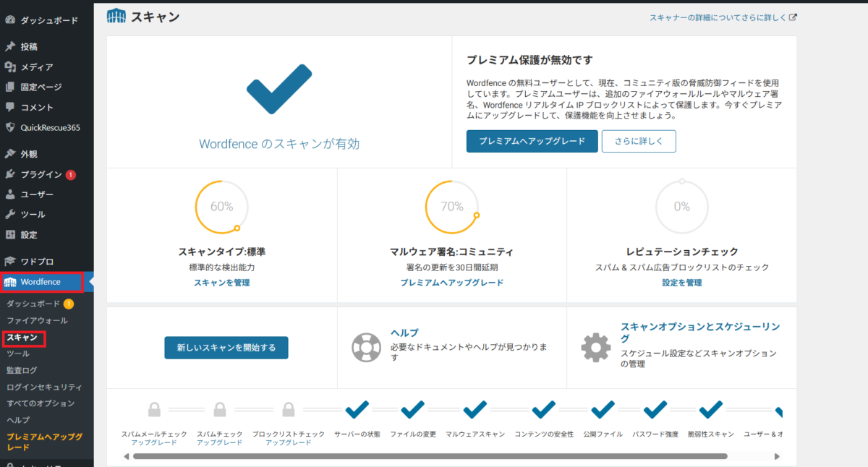Screen dimensions: 868x467
Task: Click the scan options gear icon
Action: pyautogui.click(x=595, y=347)
